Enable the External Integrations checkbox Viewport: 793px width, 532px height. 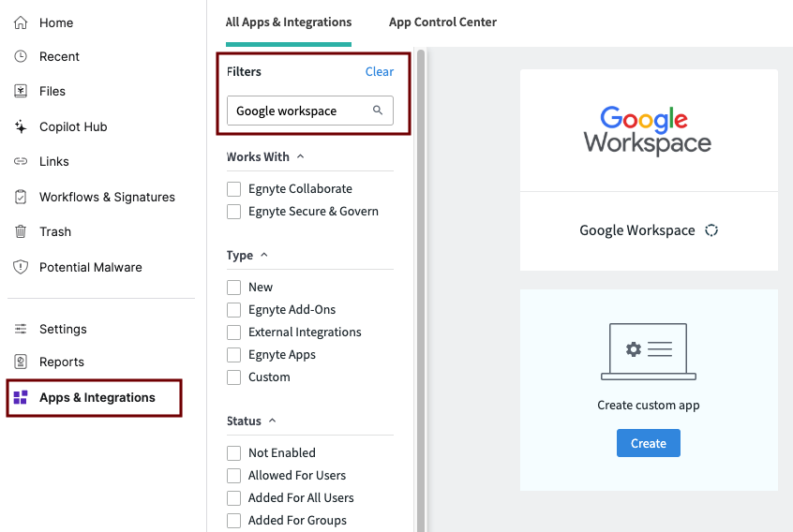pyautogui.click(x=233, y=332)
